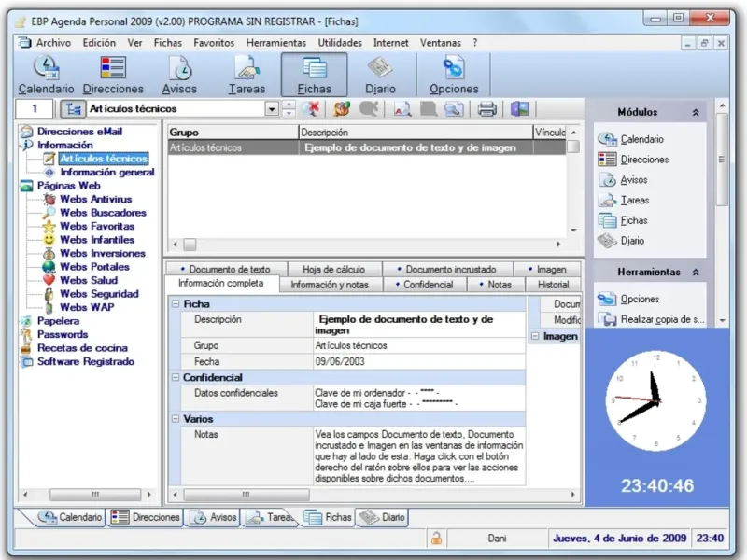Click Avisos link in Módulos panel
This screenshot has width=747, height=560.
tap(634, 180)
